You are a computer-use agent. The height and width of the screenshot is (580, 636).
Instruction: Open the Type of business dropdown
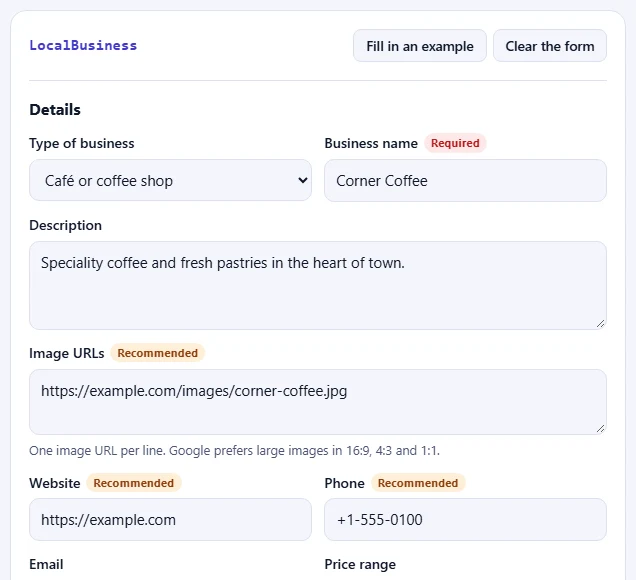pos(170,180)
